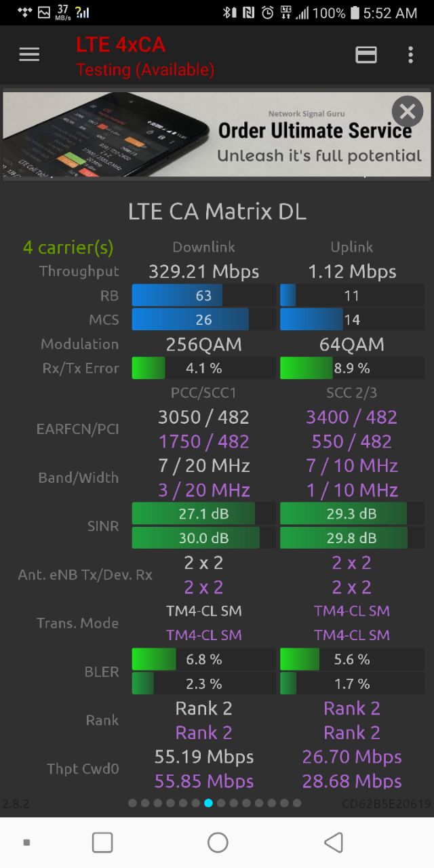The image size is (434, 868).
Task: Open the Order Ultimate Service banner
Action: (x=217, y=134)
